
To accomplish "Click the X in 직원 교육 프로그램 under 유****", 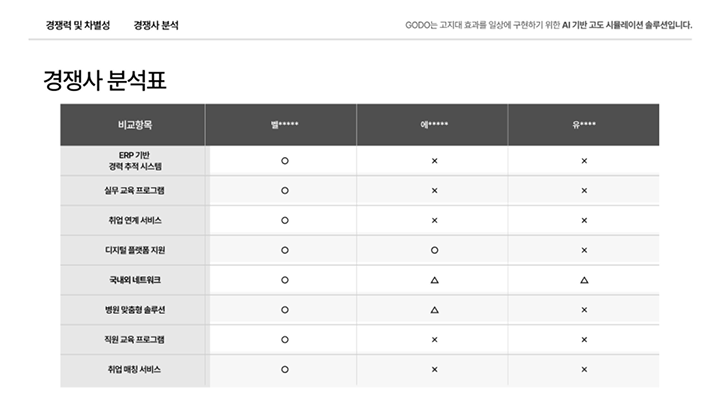I will click(584, 340).
